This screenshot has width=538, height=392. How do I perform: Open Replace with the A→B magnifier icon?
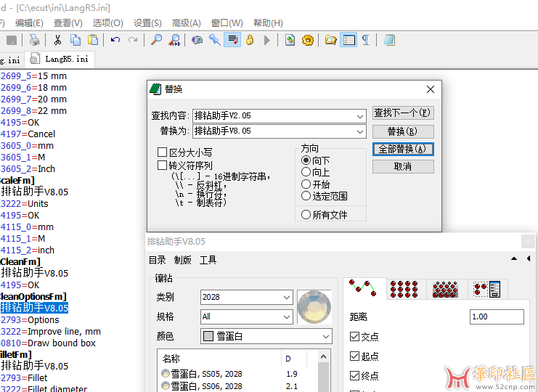(x=175, y=40)
